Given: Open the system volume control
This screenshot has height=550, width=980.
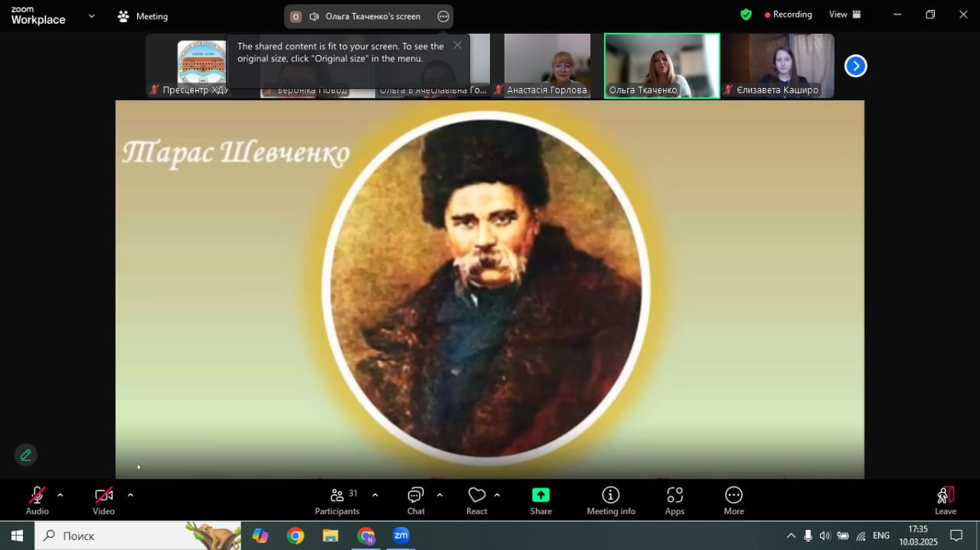Looking at the screenshot, I should (825, 535).
